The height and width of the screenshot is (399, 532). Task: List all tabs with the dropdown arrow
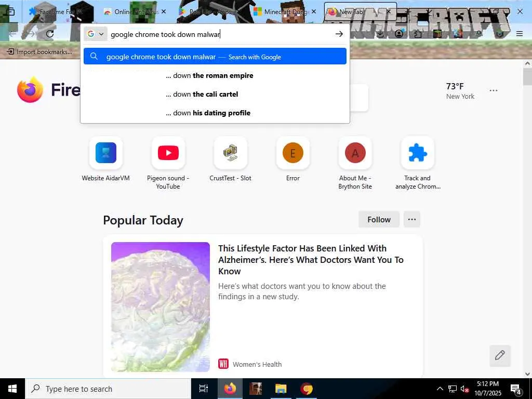[429, 12]
